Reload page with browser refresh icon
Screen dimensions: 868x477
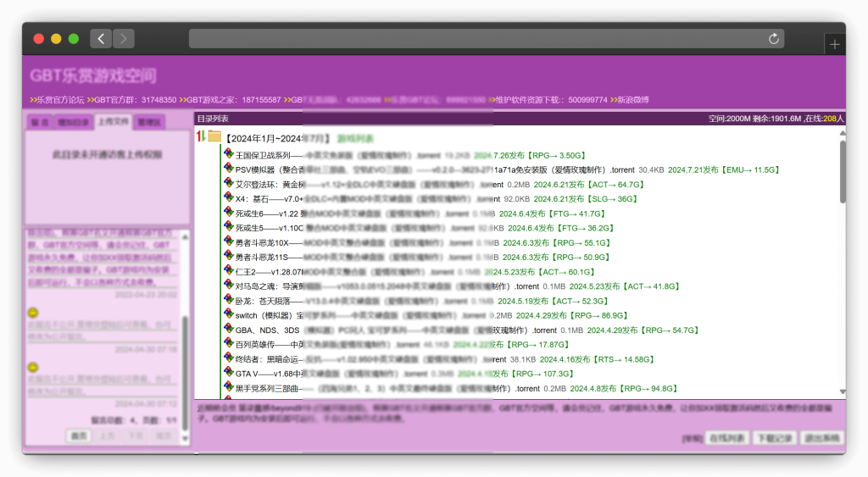pos(773,39)
